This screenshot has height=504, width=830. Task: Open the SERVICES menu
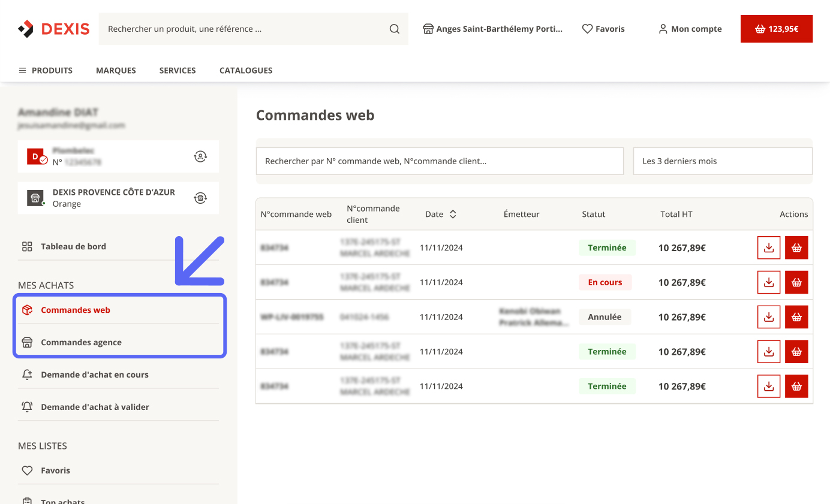pyautogui.click(x=178, y=70)
